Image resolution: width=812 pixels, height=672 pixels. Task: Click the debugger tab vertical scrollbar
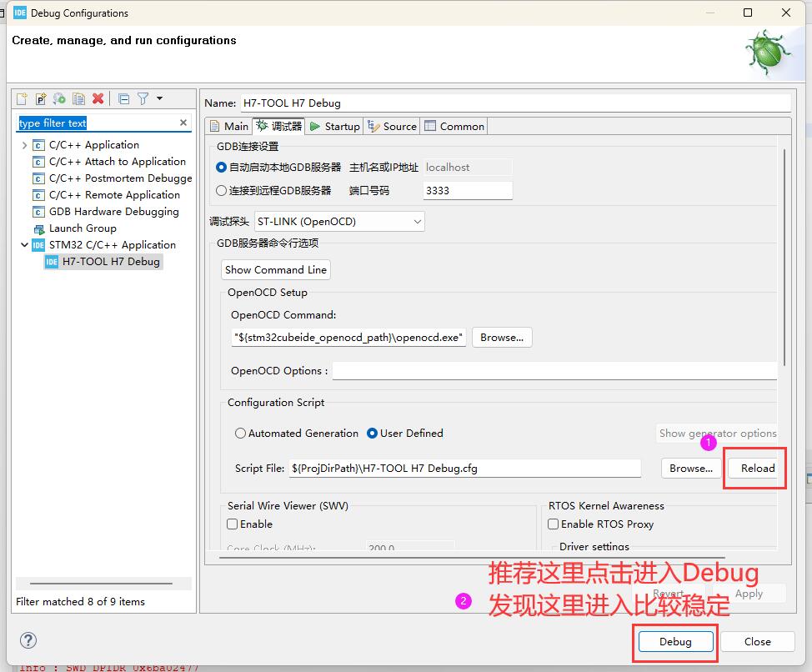784,258
